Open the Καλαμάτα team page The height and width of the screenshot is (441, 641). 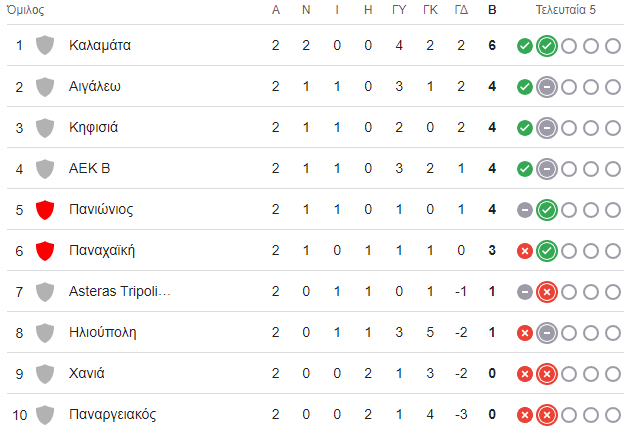[x=100, y=45]
